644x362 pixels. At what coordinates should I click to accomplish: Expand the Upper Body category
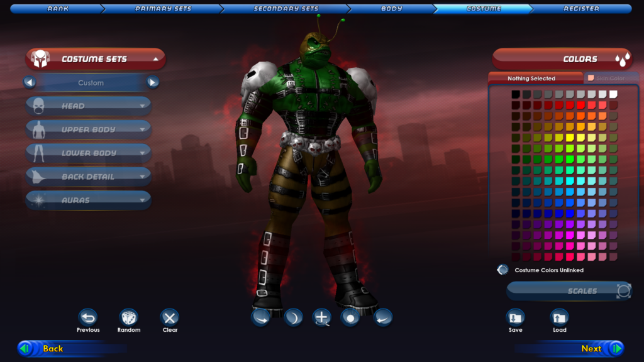coord(88,129)
